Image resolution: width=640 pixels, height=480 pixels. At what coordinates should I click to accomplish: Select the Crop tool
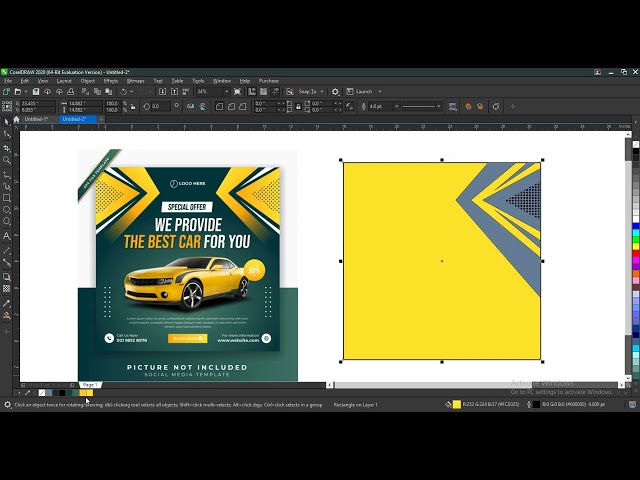point(7,148)
